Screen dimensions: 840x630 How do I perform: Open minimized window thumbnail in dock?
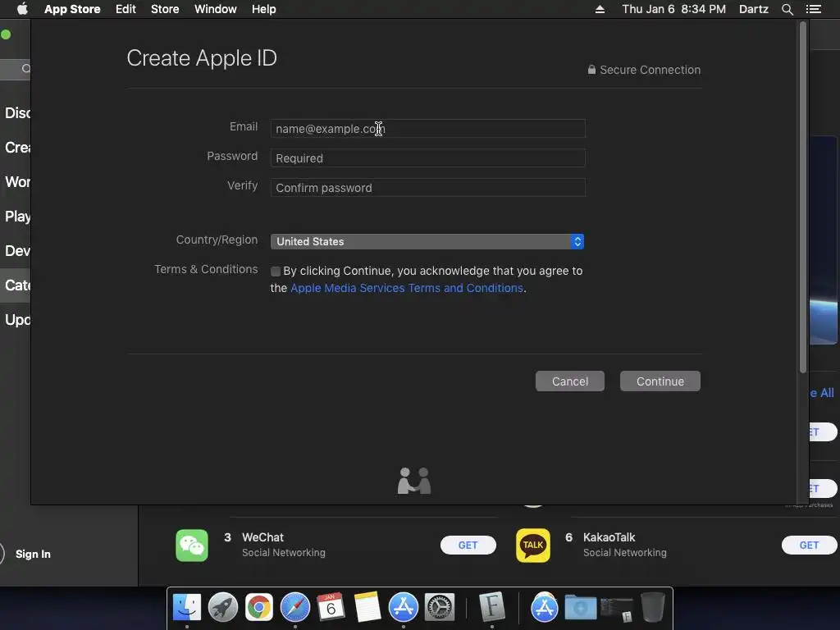pos(617,609)
